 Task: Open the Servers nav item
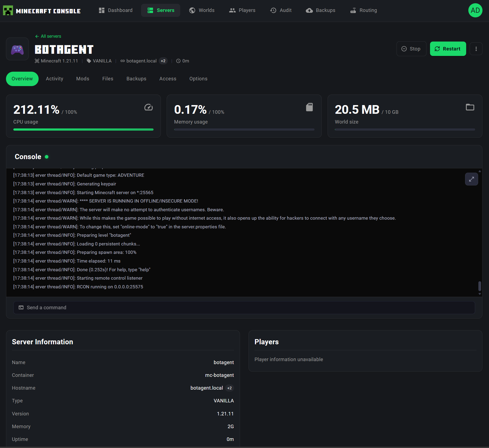[x=161, y=10]
